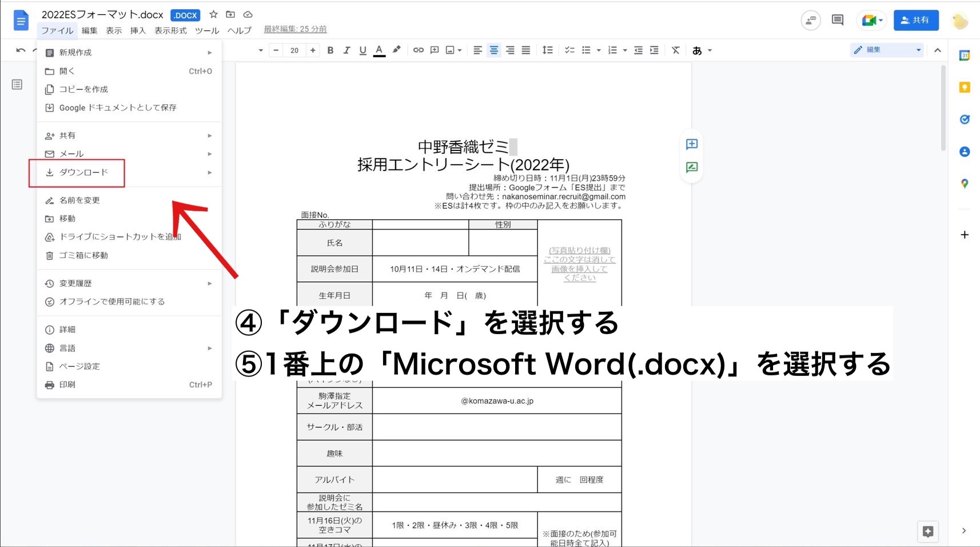Image resolution: width=980 pixels, height=547 pixels.
Task: Open the Google Calendar side panel icon
Action: 965,56
